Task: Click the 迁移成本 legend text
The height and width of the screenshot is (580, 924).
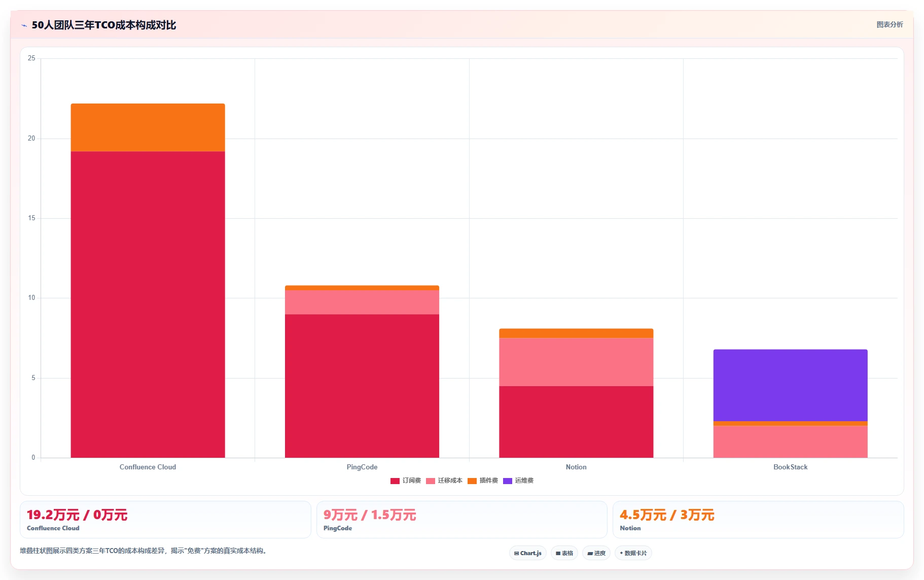Action: tap(450, 481)
